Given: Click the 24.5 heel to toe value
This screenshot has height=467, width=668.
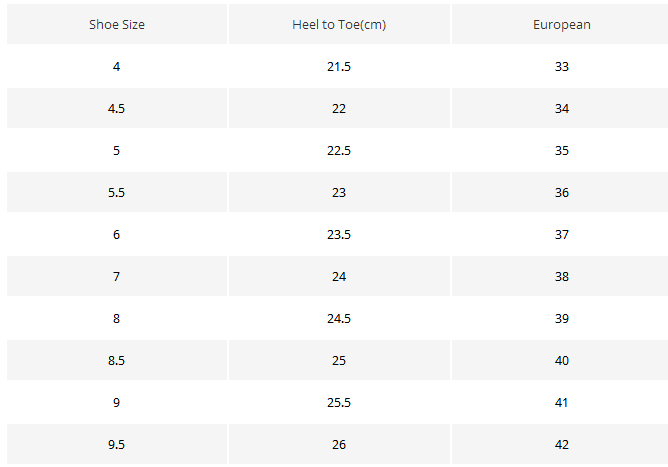Looking at the screenshot, I should pyautogui.click(x=339, y=318).
